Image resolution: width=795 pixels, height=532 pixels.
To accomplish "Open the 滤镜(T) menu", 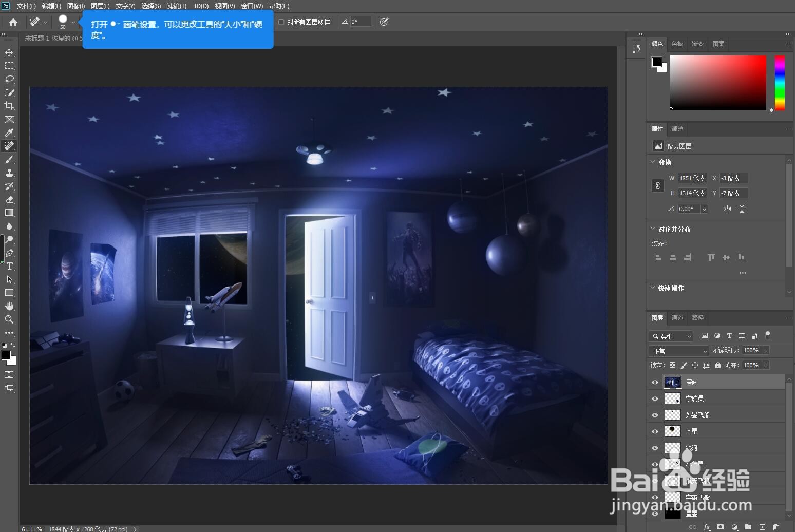I will (177, 6).
